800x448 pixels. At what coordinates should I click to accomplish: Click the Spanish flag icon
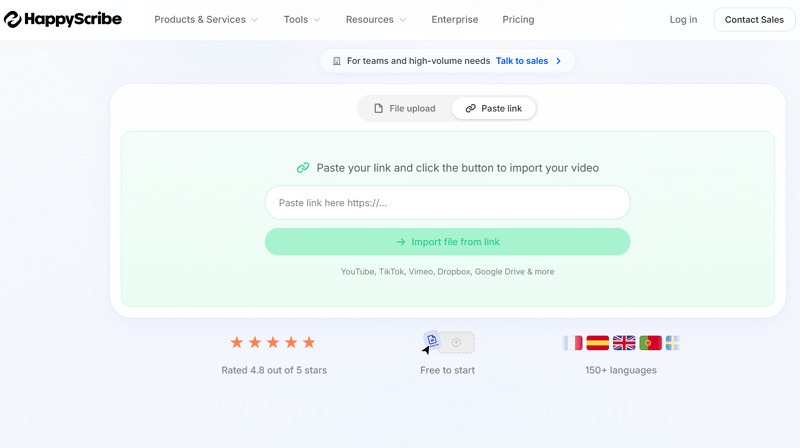[x=597, y=342]
